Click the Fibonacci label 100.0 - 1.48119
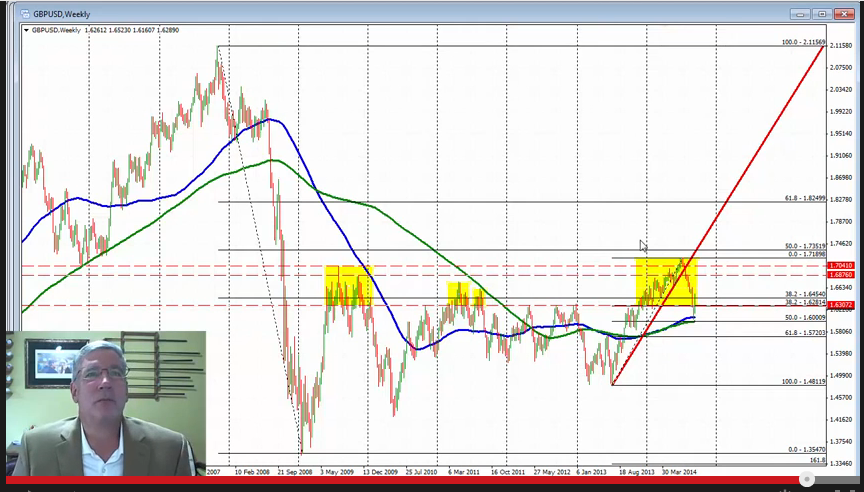 point(803,381)
